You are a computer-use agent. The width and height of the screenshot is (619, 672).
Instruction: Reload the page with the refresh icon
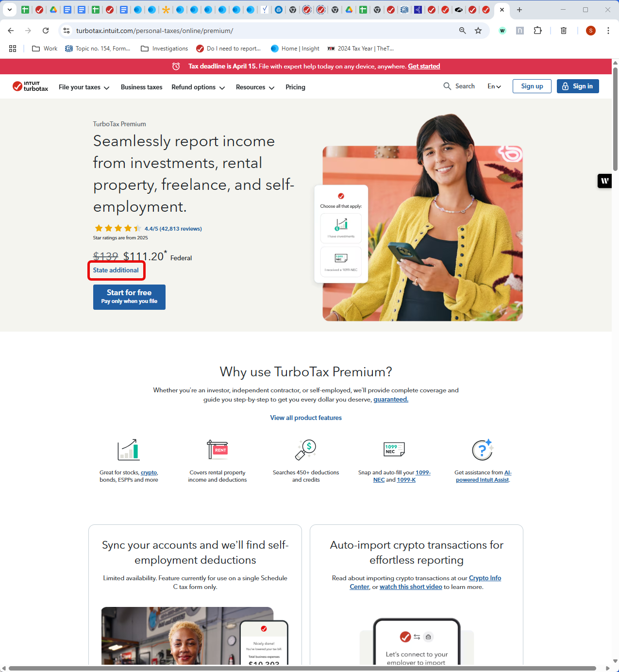tap(46, 31)
